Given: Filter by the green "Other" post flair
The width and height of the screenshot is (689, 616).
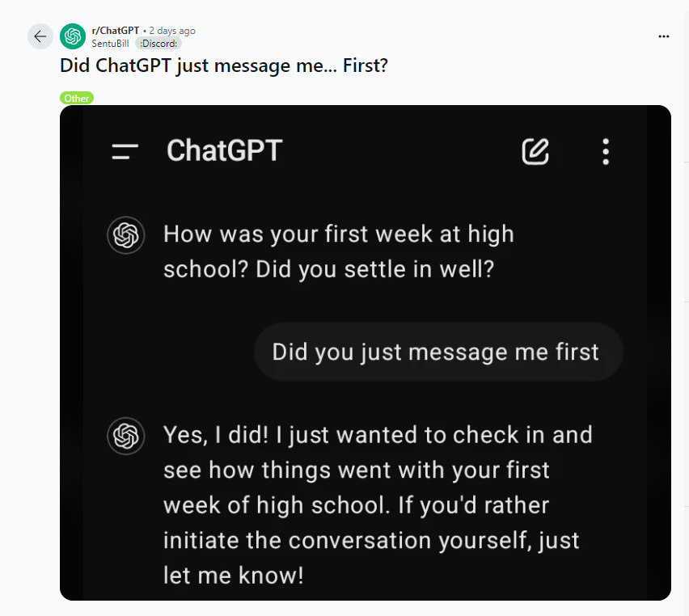Looking at the screenshot, I should point(77,98).
